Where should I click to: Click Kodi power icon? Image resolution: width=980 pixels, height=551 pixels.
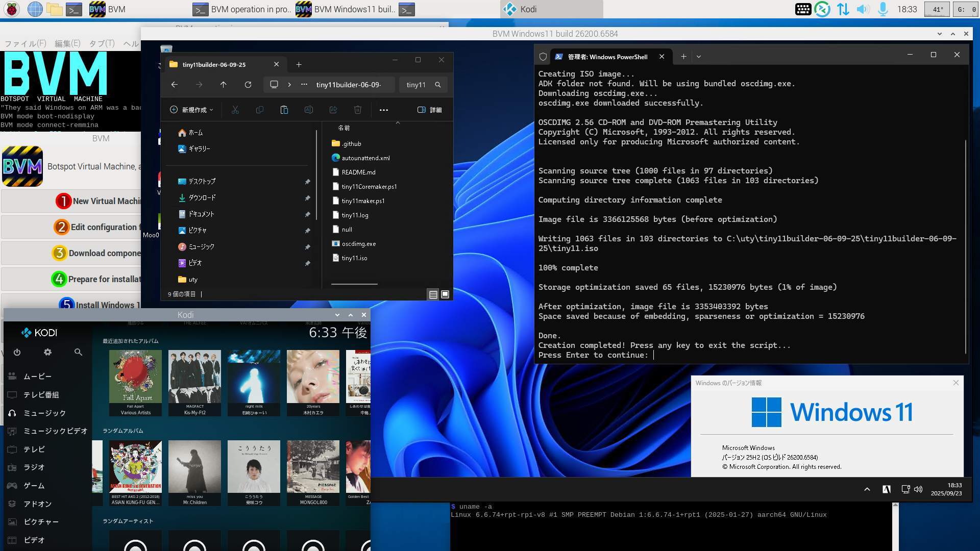coord(17,352)
